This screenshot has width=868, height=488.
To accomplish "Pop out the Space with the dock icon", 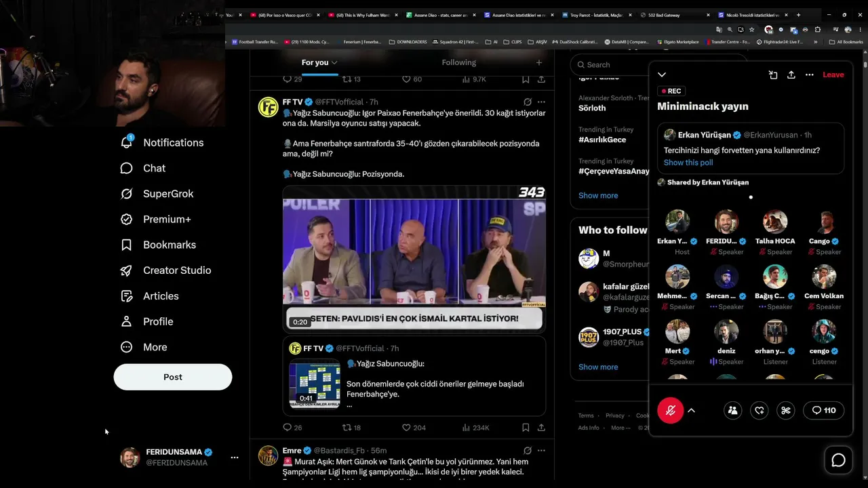I will [x=773, y=75].
